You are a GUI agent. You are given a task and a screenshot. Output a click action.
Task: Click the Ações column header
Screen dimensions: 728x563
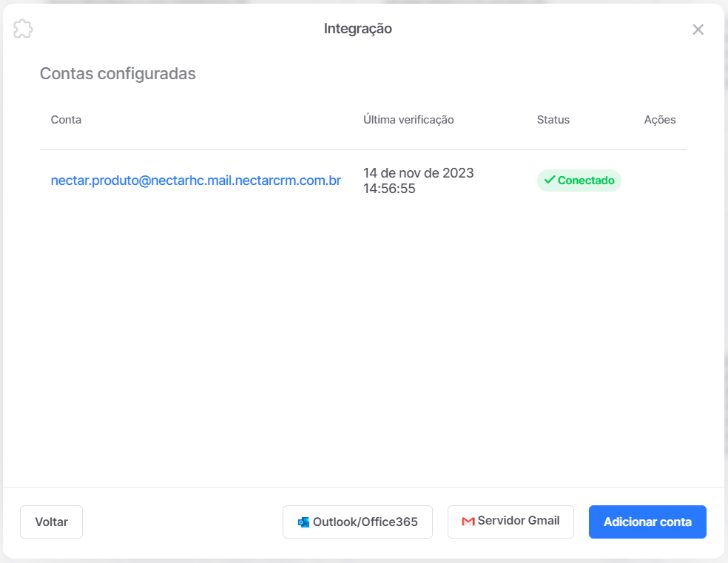[x=660, y=120]
